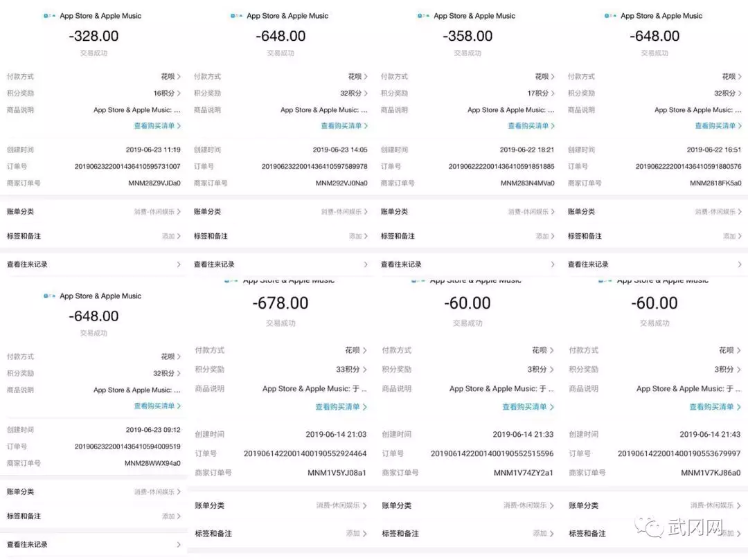Image resolution: width=748 pixels, height=560 pixels.
Task: Expand the 16积分 points reward row
Action: 93,93
